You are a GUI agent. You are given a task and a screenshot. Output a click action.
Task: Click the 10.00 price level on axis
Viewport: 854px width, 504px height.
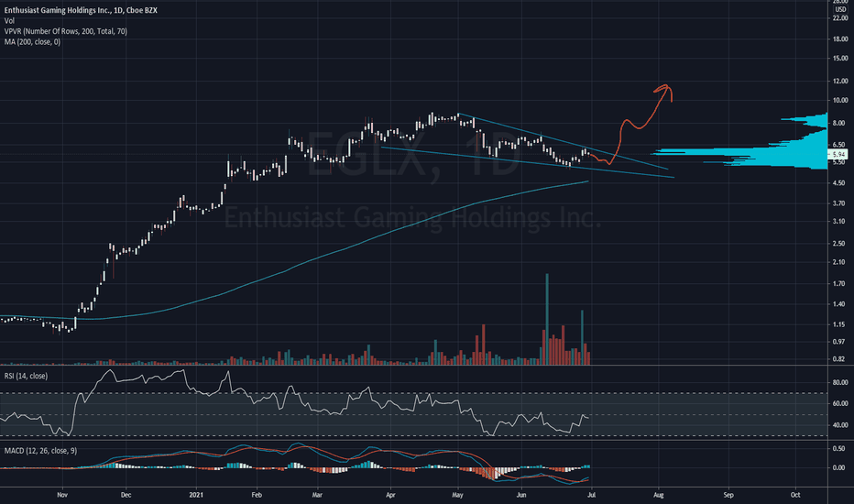[x=839, y=100]
